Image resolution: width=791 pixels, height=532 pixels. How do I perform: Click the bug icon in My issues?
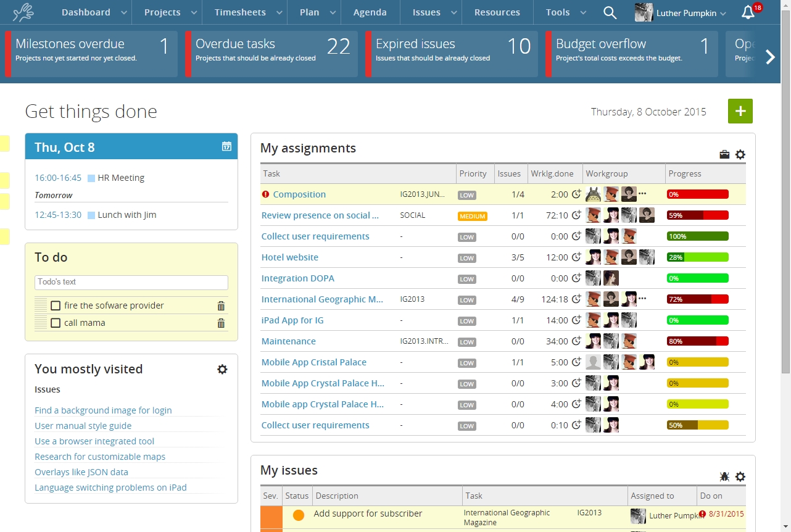click(x=724, y=476)
